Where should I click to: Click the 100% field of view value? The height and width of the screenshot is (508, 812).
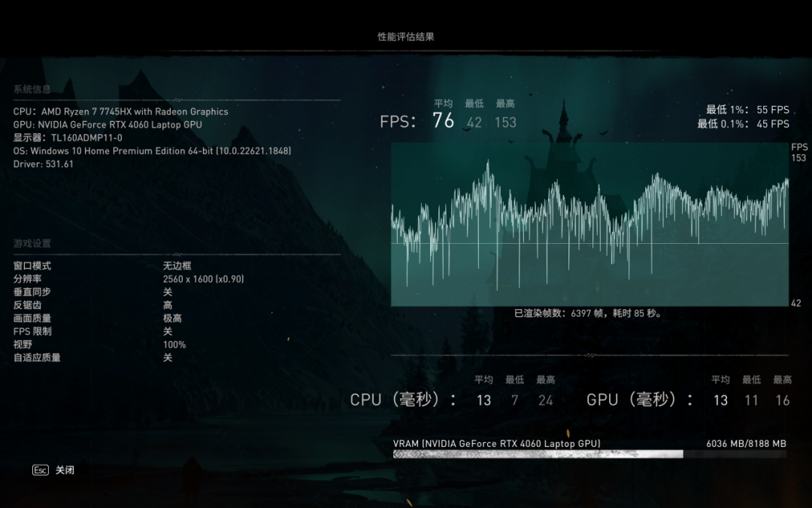[x=174, y=345]
